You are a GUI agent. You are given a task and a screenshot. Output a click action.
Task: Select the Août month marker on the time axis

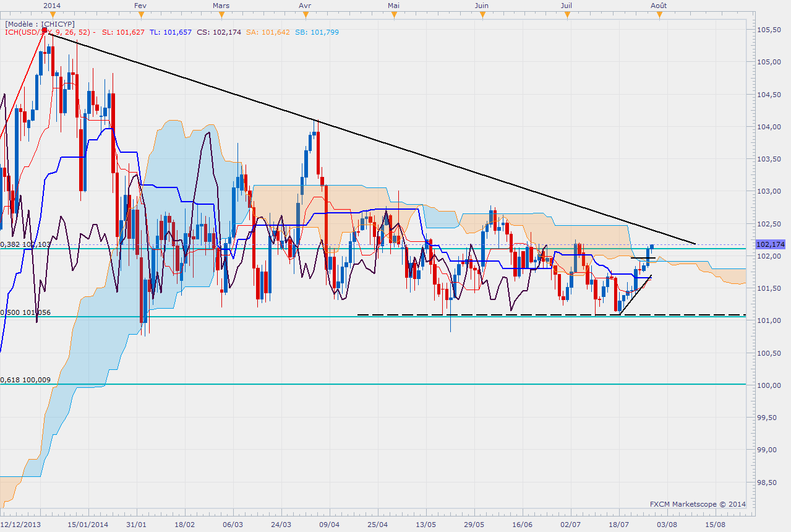point(659,6)
